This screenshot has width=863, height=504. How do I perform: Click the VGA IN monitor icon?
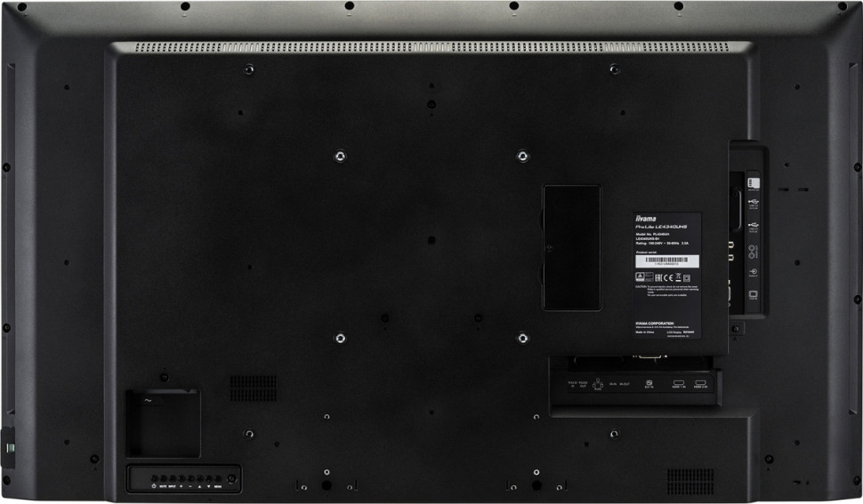[754, 294]
